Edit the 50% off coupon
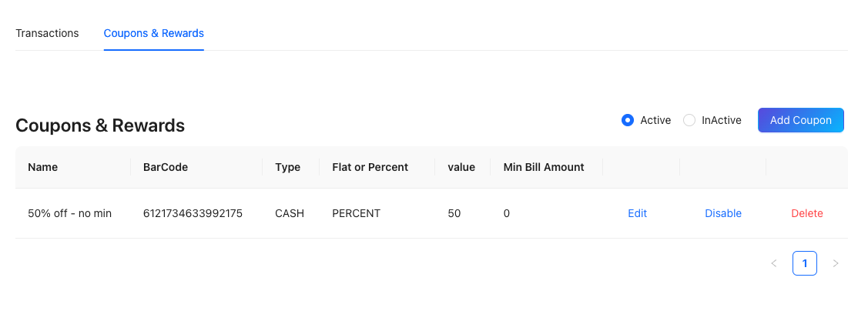868x321 pixels. tap(637, 213)
